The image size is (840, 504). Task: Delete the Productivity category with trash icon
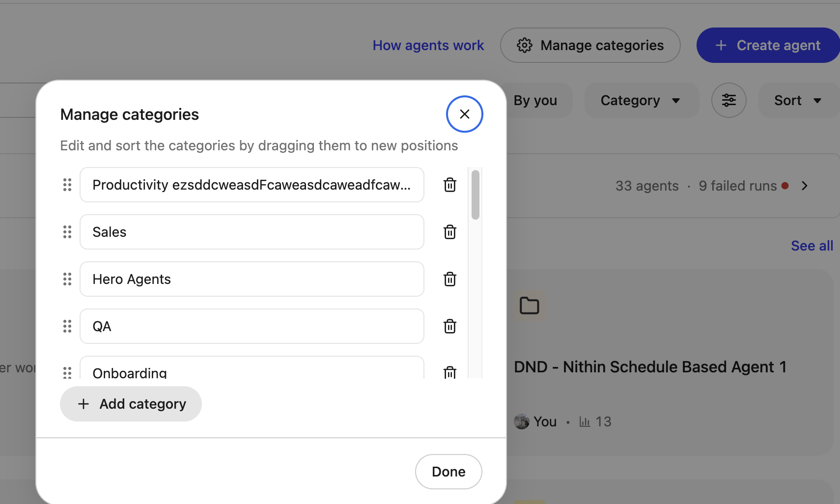pos(449,185)
